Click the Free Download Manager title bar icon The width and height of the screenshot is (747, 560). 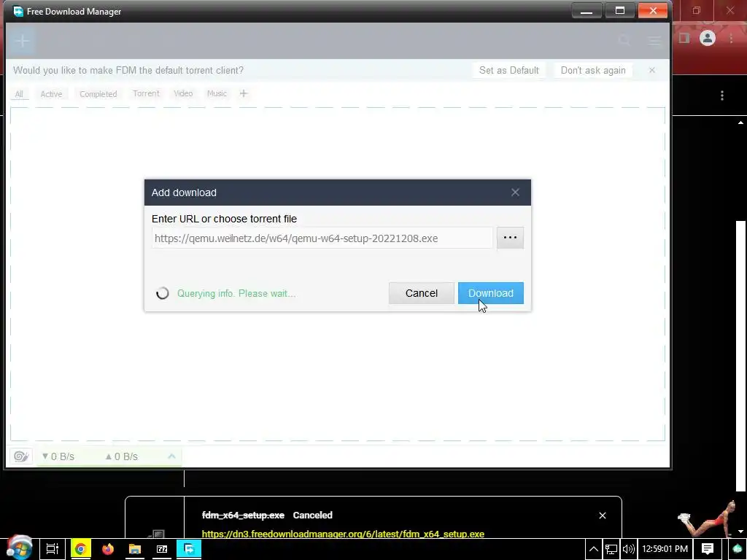pyautogui.click(x=18, y=11)
